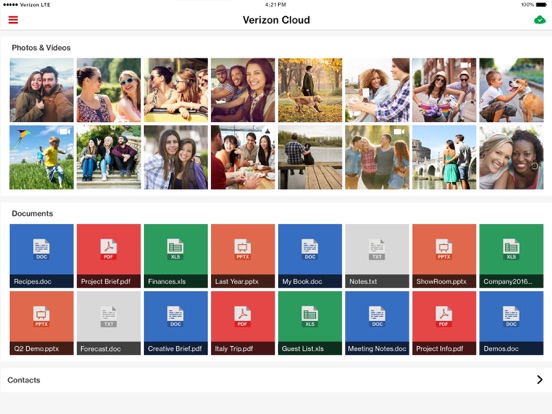Open the boy petting dog photo
552x414 pixels.
511,90
